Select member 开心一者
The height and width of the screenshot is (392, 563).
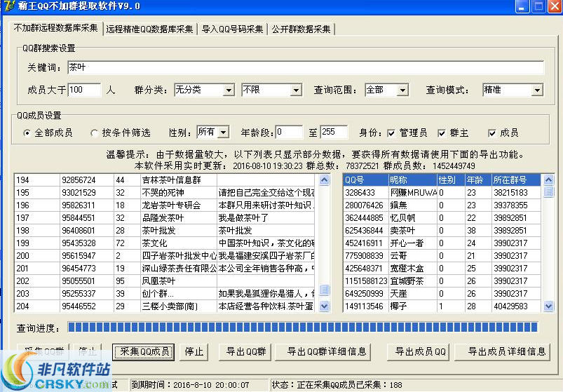(442, 243)
